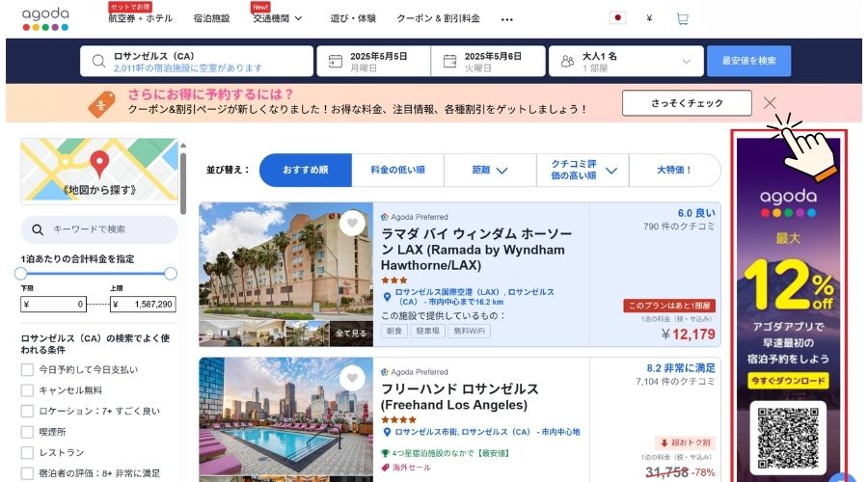The width and height of the screenshot is (868, 482).
Task: Open 遊び・体験 menu item
Action: pyautogui.click(x=353, y=18)
